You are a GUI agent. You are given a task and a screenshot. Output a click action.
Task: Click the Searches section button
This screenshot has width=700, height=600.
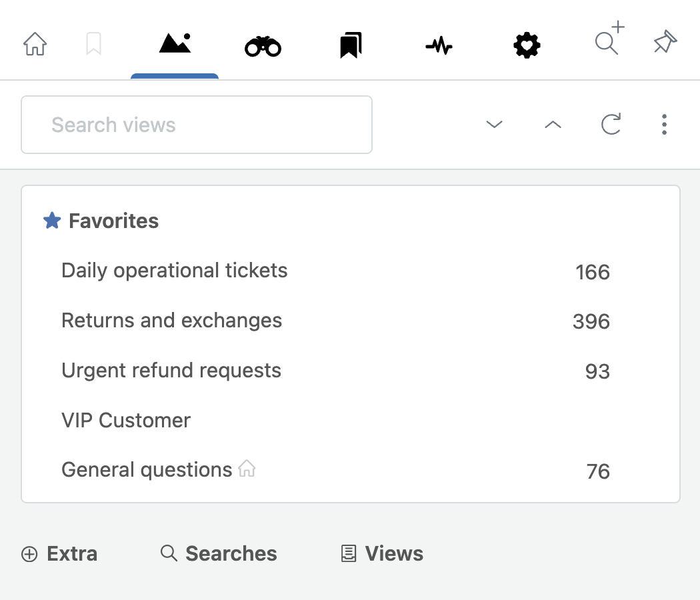[219, 553]
